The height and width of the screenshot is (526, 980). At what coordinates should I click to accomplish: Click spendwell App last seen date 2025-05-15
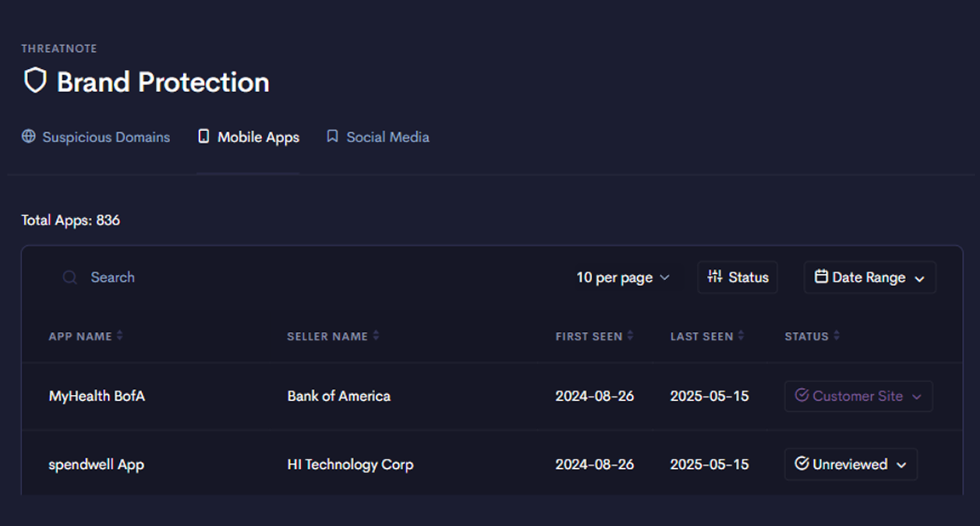coord(709,464)
